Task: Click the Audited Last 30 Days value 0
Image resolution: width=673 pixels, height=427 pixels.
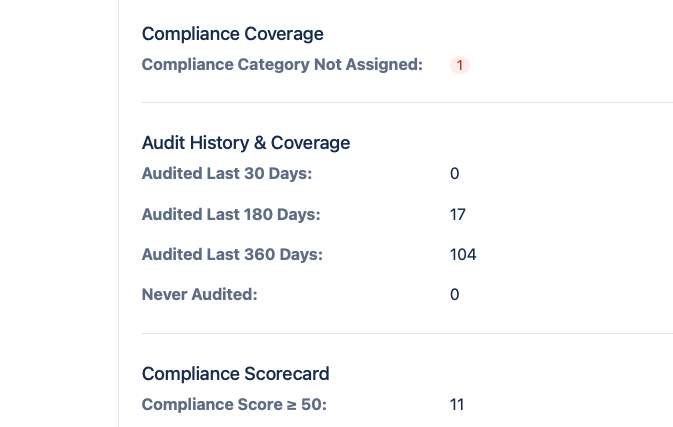Action: 455,174
